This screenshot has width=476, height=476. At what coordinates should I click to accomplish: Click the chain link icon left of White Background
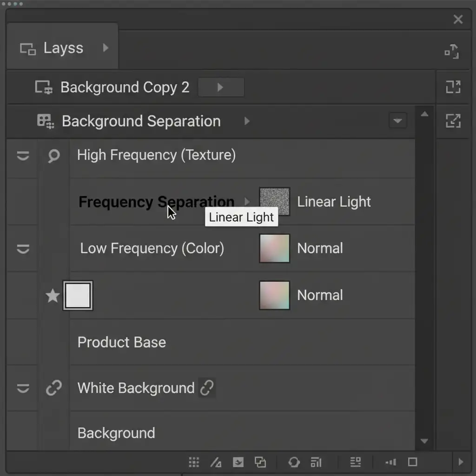coord(54,388)
